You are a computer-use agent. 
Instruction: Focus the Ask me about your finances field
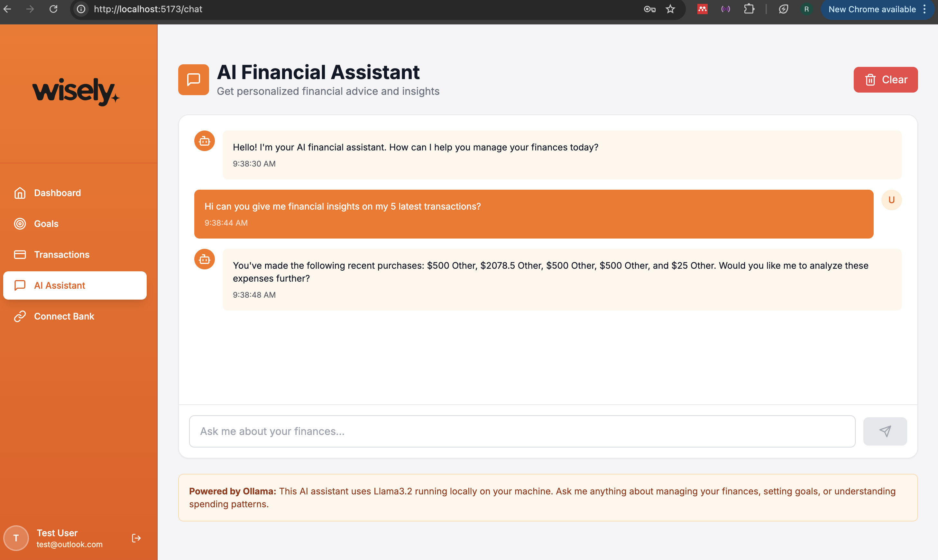(522, 431)
